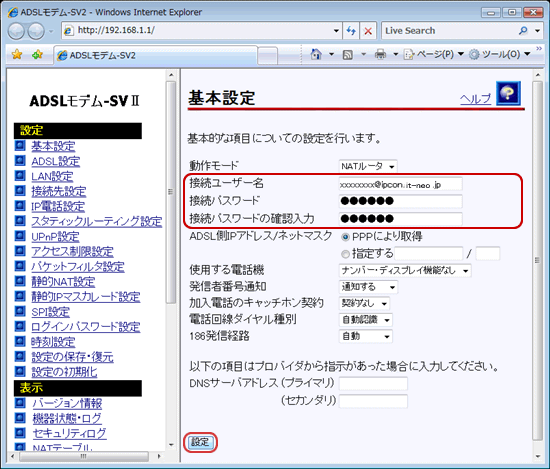
Task: Open キャッチホン契約 dropdown
Action: [364, 303]
